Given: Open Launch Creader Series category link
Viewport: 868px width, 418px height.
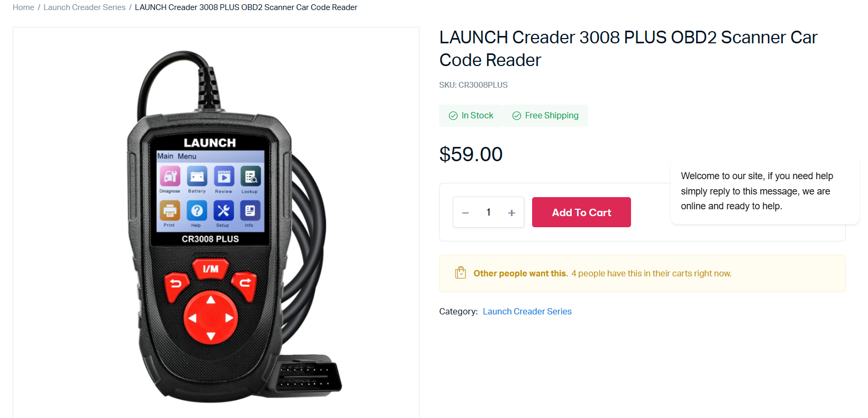Looking at the screenshot, I should pos(527,311).
